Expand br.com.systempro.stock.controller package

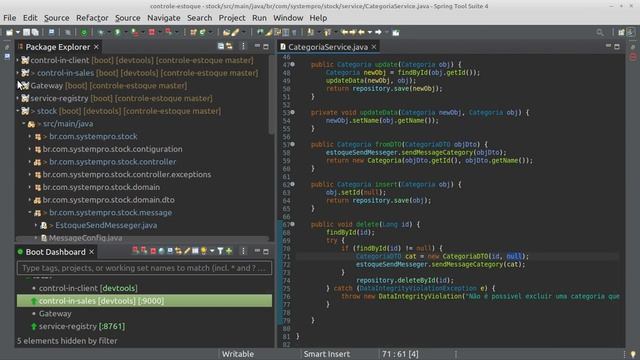30,162
